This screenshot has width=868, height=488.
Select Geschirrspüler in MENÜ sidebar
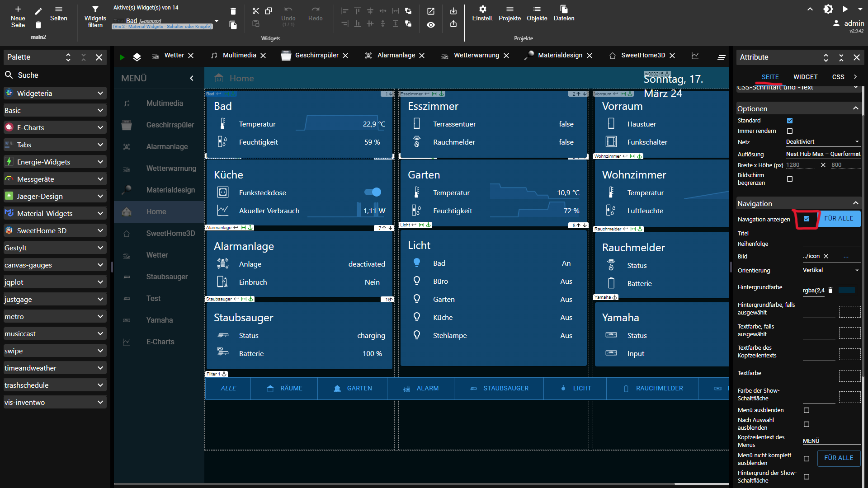click(159, 125)
